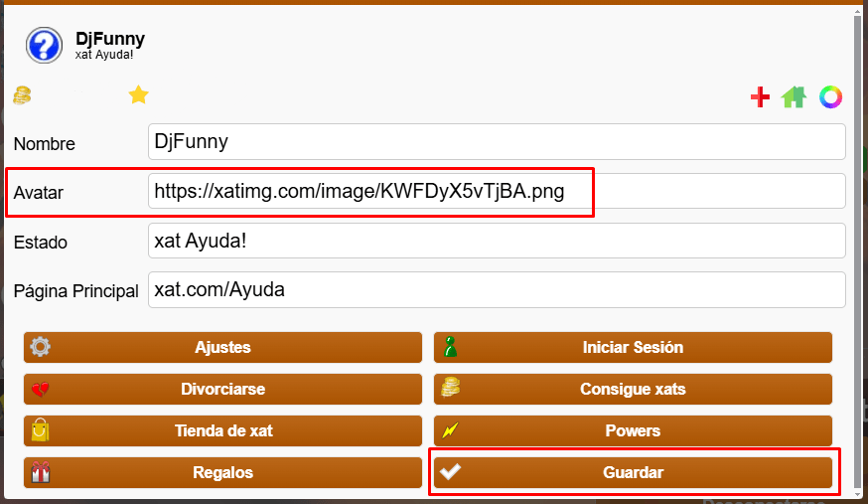Select the Página Principal text field
Image resolution: width=868 pixels, height=504 pixels.
[497, 290]
